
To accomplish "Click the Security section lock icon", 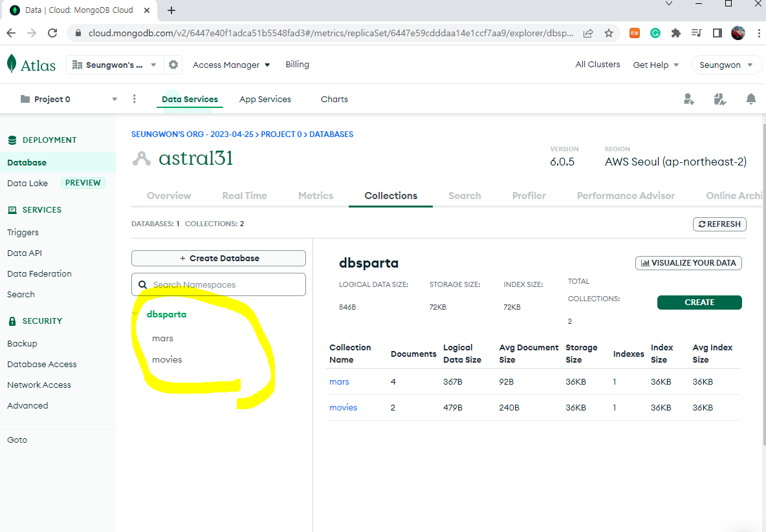I will point(12,321).
